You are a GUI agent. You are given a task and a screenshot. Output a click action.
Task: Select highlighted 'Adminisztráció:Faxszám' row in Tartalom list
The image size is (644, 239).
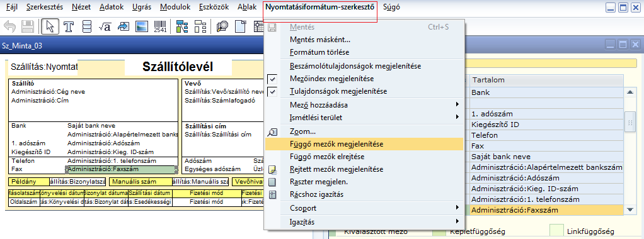[x=546, y=210]
